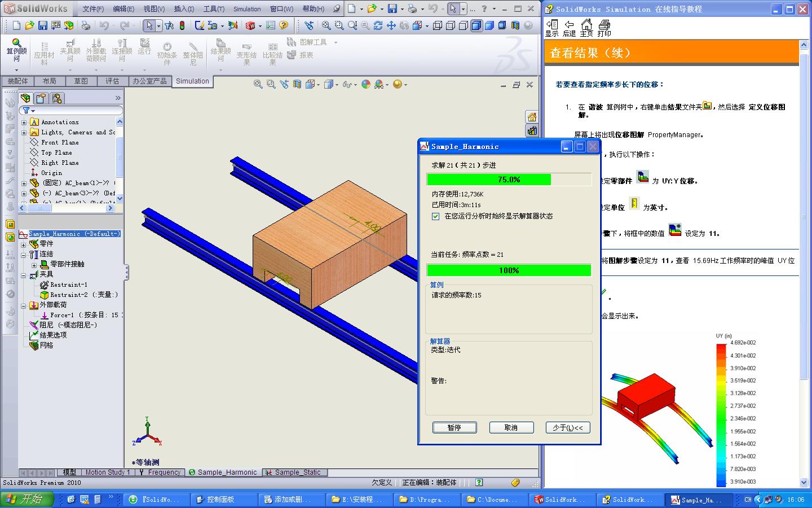The height and width of the screenshot is (508, 812).
Task: Click 打印 print icon in tutorial window
Action: [x=604, y=27]
